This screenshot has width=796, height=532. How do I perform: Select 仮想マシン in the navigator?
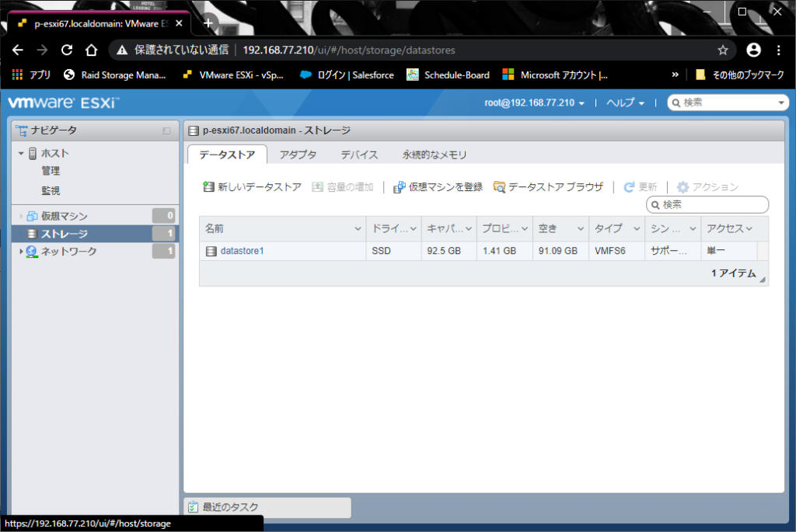(64, 216)
